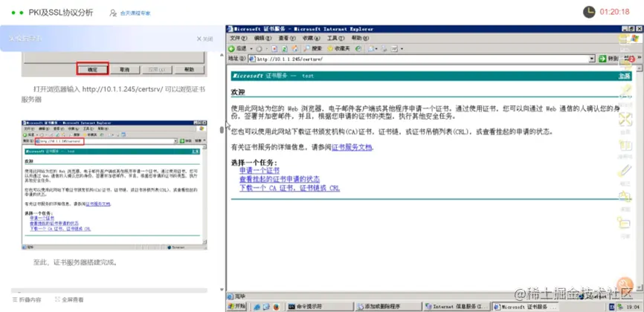The width and height of the screenshot is (644, 312).
Task: Click the 申请一个证书 link
Action: click(259, 170)
